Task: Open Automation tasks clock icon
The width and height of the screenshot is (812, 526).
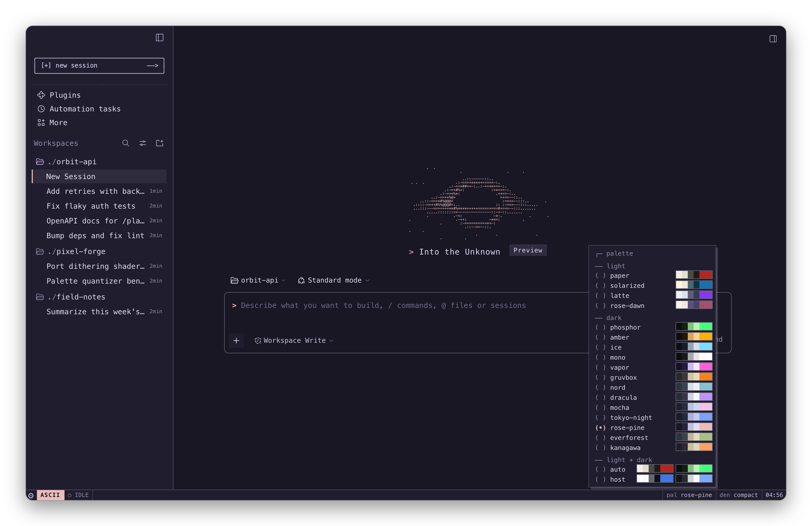Action: click(41, 109)
